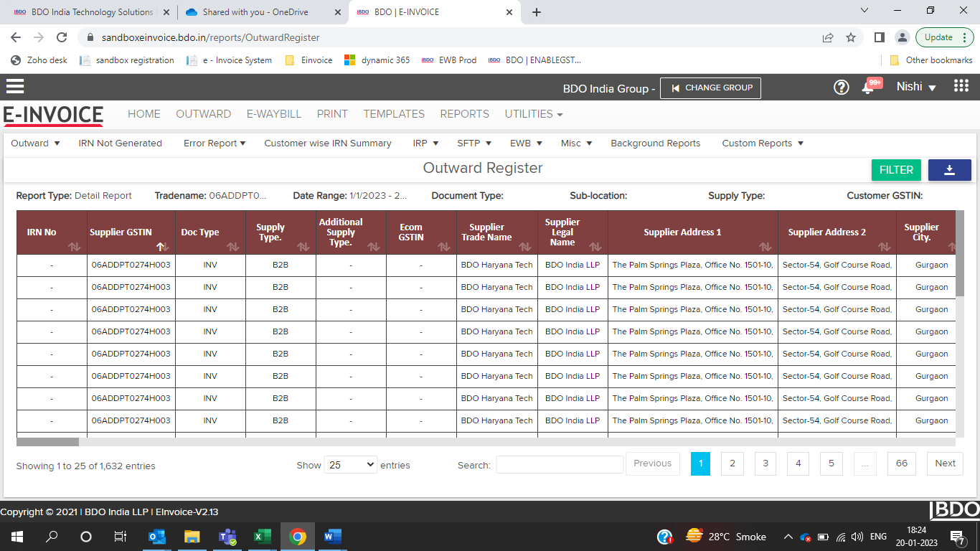Viewport: 980px width, 551px height.
Task: Click inside the Search input field
Action: (560, 465)
